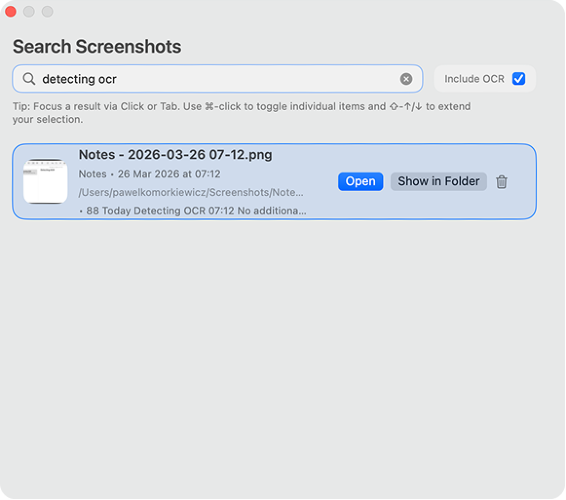Click the grayed-out minimize window button

pyautogui.click(x=29, y=12)
